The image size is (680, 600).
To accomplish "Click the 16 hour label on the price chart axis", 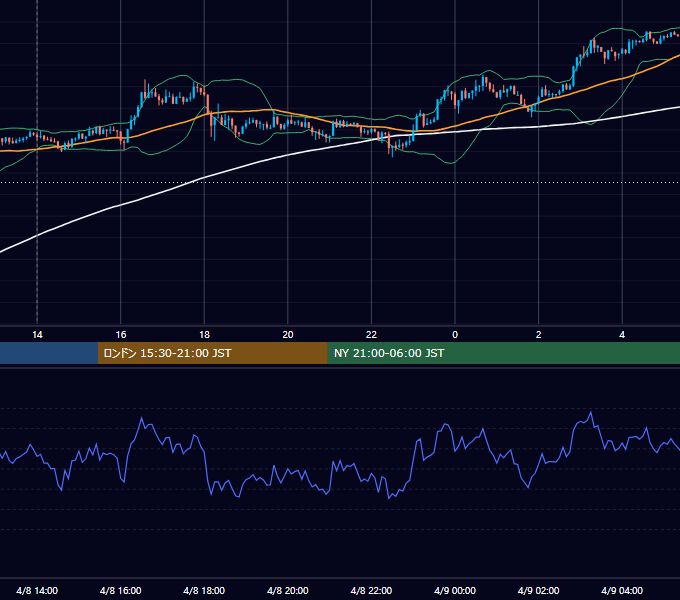I will pos(121,335).
